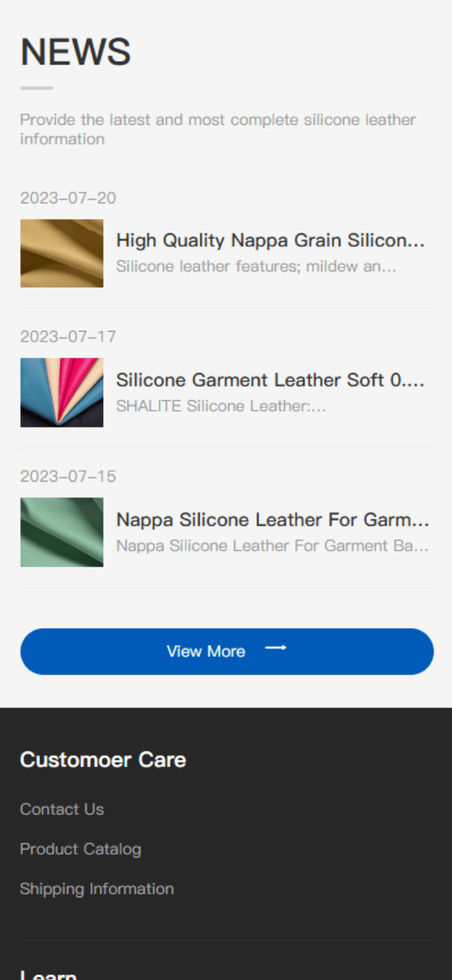This screenshot has width=452, height=980.
Task: Click the View More button
Action: [227, 651]
